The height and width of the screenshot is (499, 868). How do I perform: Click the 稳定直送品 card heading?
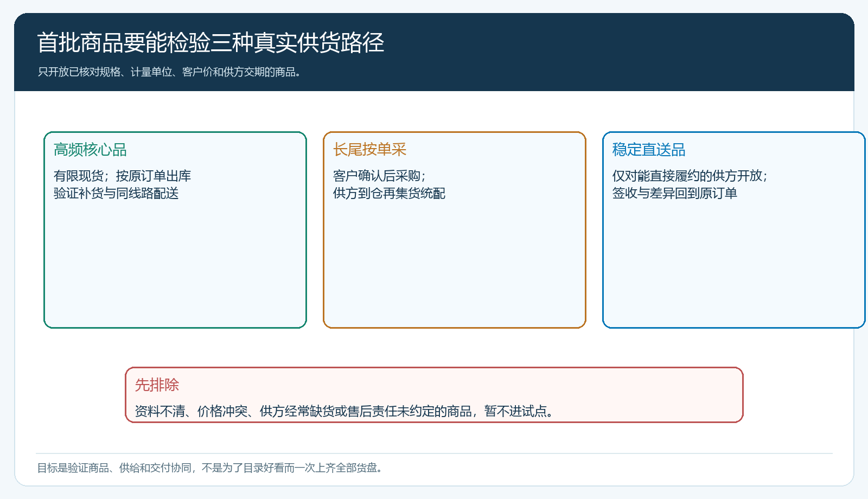649,150
